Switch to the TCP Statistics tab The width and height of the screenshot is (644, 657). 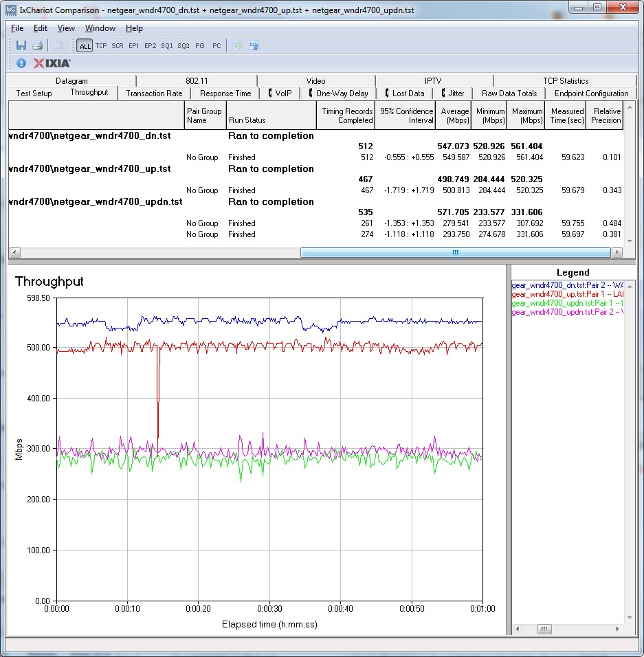[566, 81]
